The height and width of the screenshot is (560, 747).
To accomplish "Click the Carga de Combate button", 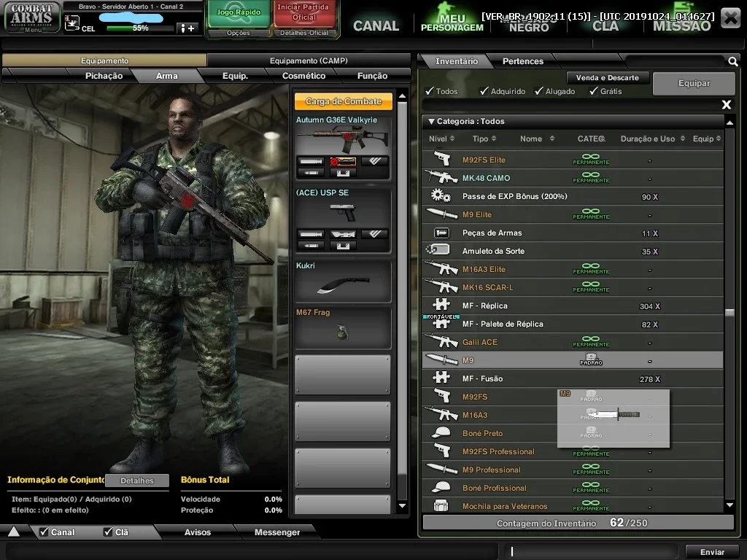I will 343,101.
